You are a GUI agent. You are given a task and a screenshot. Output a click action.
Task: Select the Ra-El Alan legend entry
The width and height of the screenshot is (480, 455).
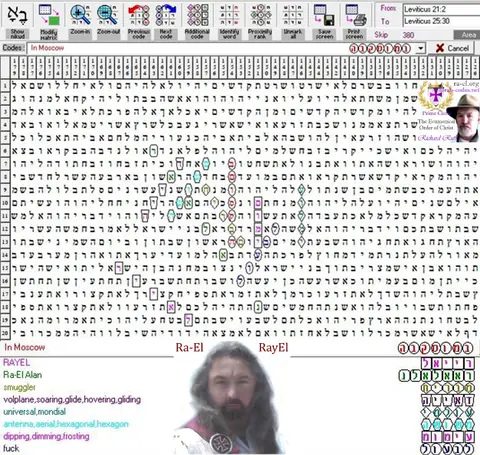point(22,375)
